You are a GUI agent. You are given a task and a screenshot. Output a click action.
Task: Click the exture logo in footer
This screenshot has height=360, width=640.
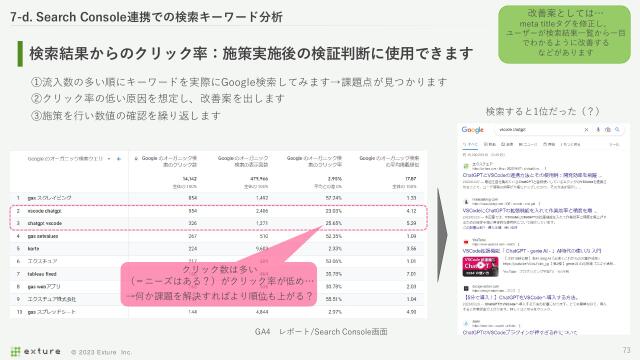coord(36,351)
